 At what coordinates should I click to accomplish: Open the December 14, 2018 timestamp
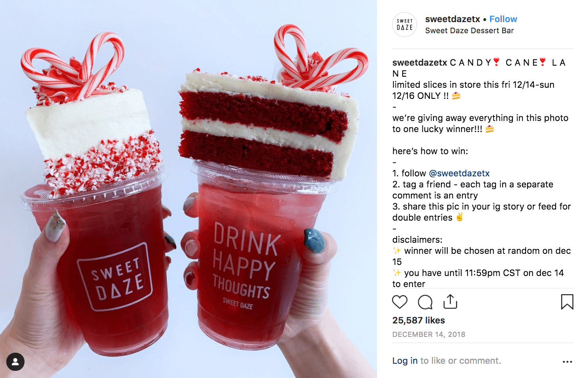429,335
